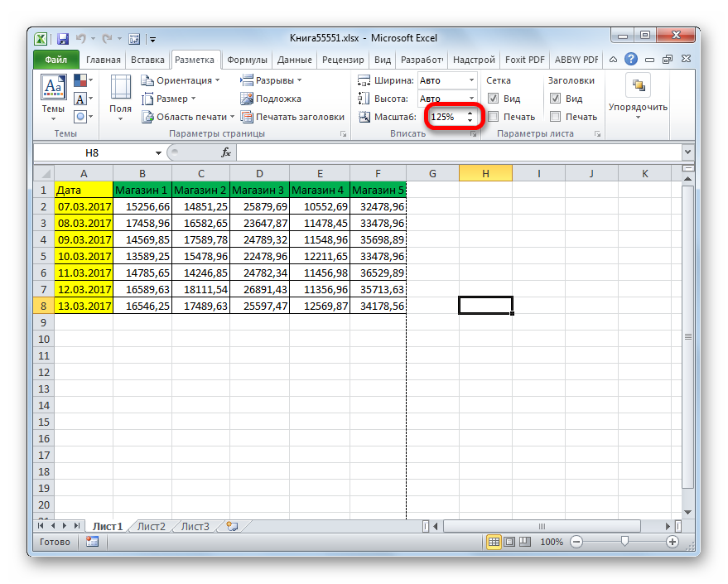
Task: Open the Поля margins button
Action: point(120,99)
